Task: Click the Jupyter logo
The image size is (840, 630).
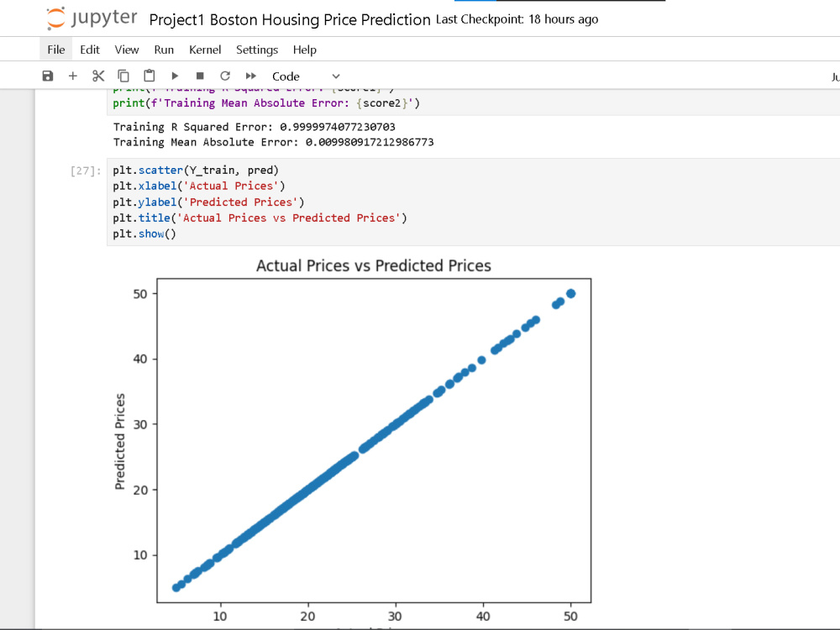Action: pos(92,18)
